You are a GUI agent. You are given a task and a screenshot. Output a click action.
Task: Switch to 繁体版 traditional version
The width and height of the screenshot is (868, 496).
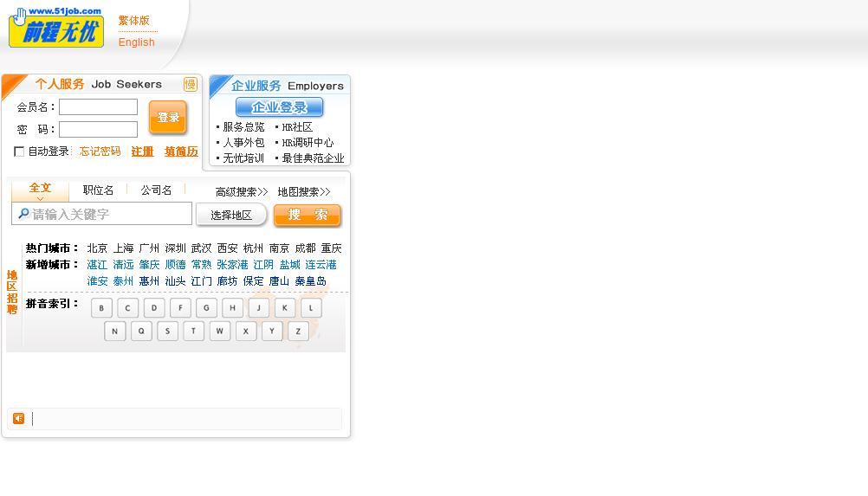coord(134,21)
